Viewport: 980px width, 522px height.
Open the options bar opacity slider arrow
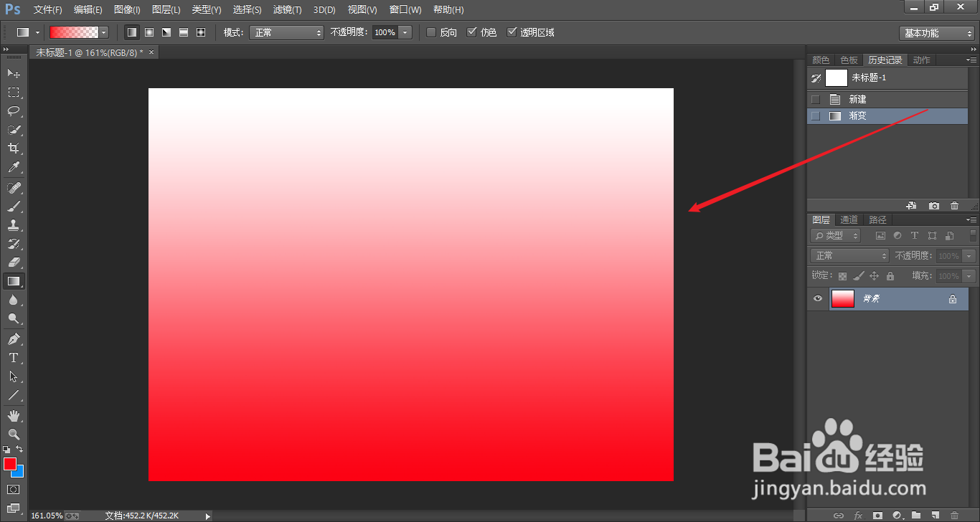click(x=405, y=32)
